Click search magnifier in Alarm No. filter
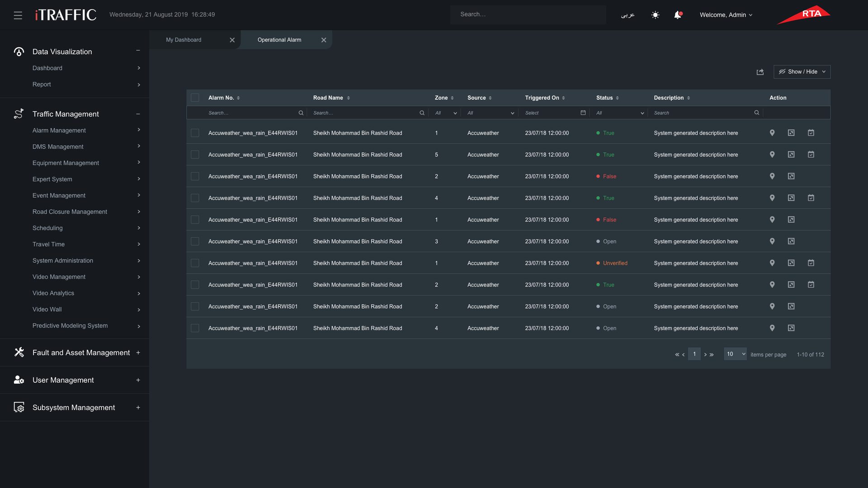This screenshot has height=488, width=868. coord(301,113)
